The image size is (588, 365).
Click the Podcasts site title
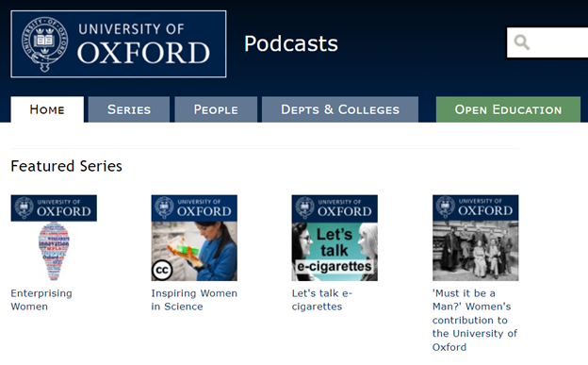pos(291,43)
